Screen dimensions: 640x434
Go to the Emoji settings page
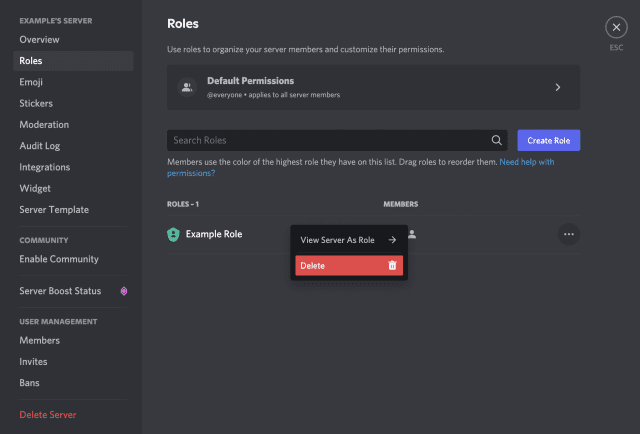pos(31,82)
